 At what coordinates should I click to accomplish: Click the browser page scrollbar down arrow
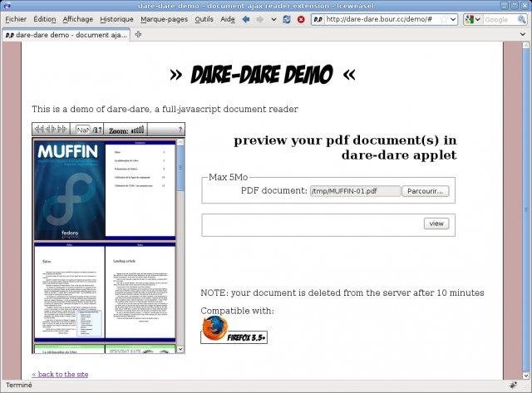tap(526, 376)
